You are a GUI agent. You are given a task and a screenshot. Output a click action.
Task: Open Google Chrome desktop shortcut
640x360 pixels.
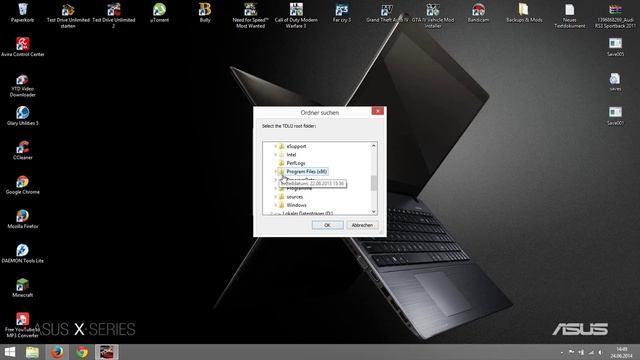point(22,184)
